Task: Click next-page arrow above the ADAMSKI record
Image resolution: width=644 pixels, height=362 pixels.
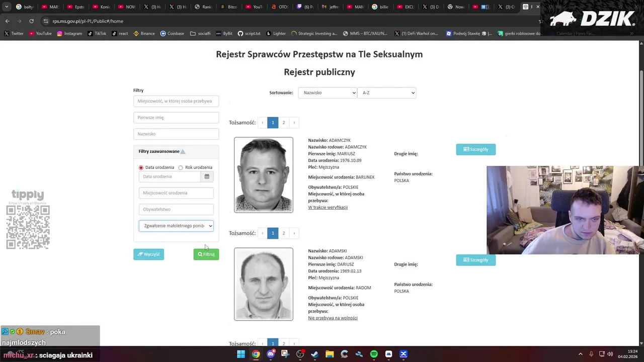Action: pos(294,233)
